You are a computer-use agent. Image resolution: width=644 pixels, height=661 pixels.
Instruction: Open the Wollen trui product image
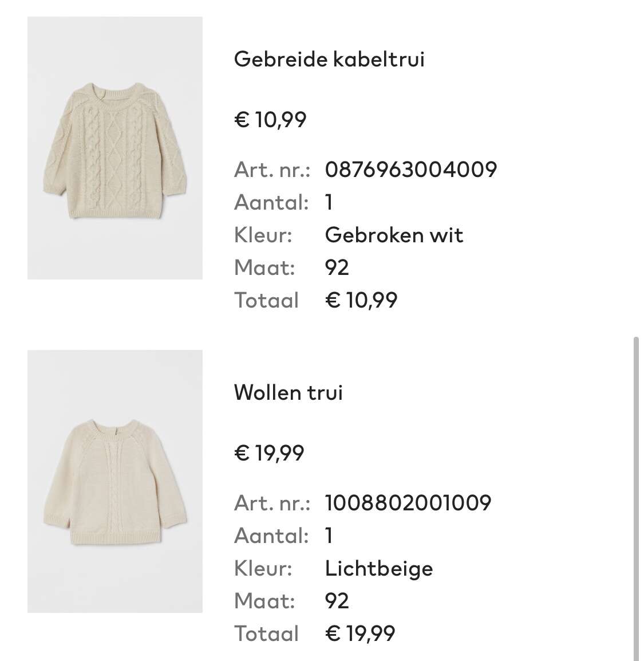(115, 481)
